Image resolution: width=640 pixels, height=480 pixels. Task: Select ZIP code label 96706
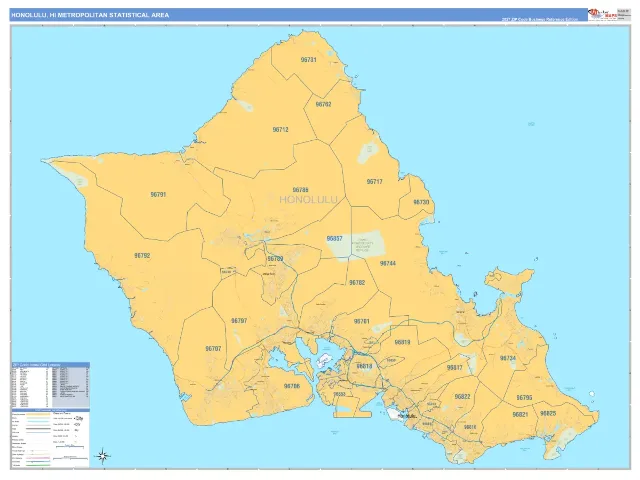click(292, 386)
